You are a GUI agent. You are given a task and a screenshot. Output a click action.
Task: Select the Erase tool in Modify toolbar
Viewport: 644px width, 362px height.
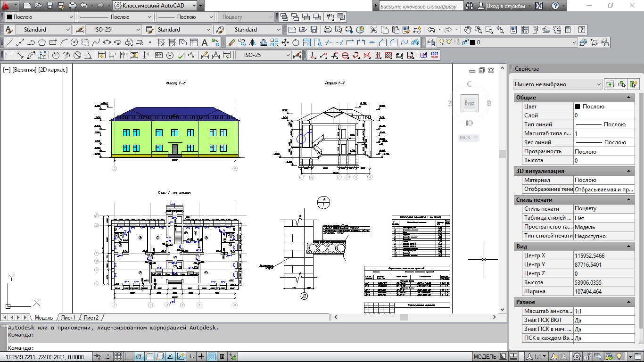(231, 42)
